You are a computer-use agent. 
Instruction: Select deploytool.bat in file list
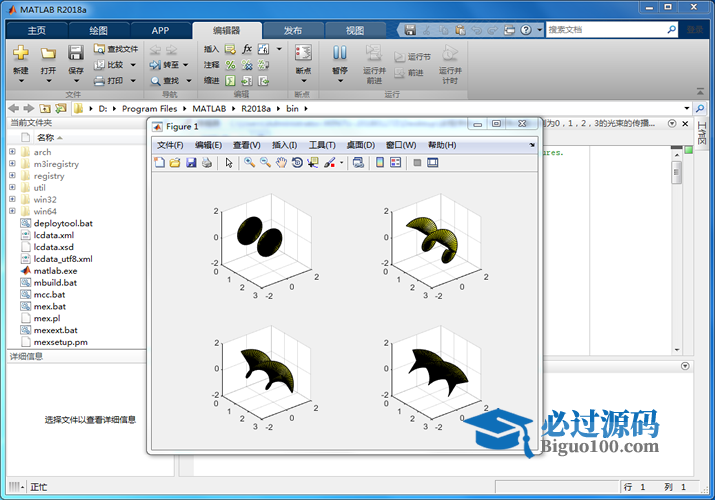63,223
